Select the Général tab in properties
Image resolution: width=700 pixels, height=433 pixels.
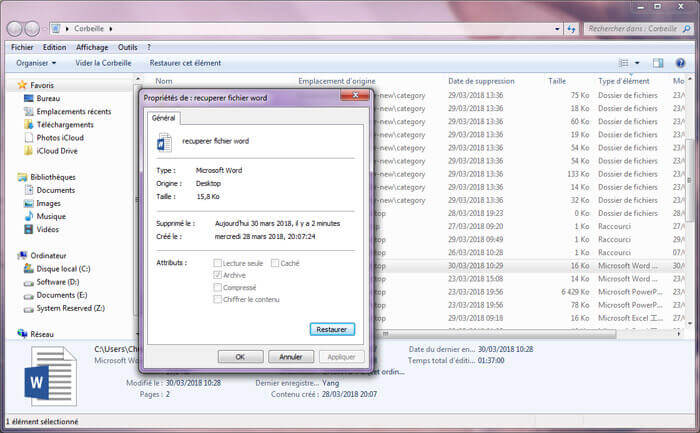(x=163, y=118)
